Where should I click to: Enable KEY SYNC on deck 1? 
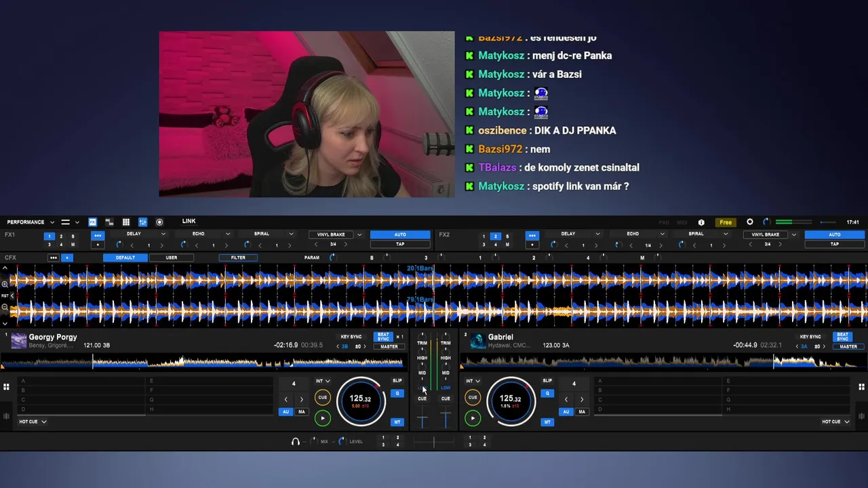pyautogui.click(x=351, y=337)
